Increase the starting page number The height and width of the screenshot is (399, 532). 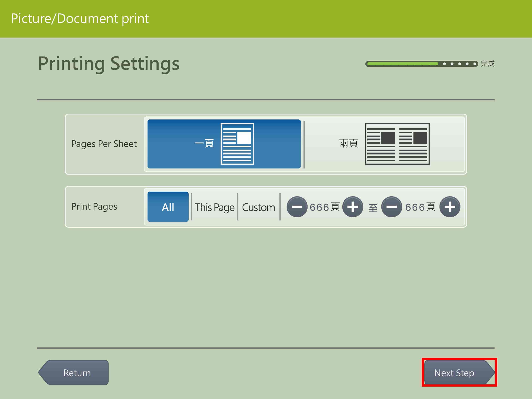coord(353,207)
